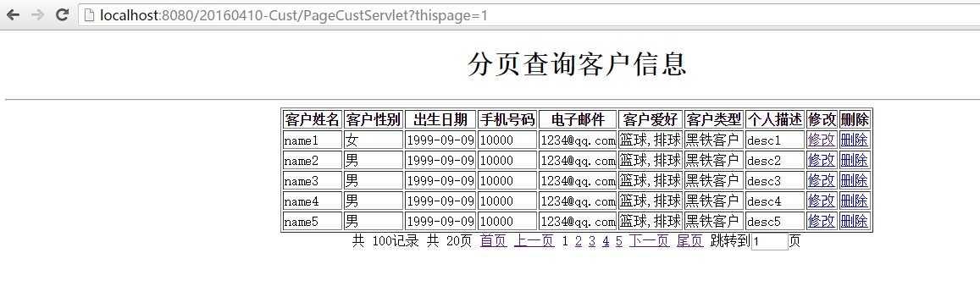This screenshot has height=308, width=980.
Task: Click 客户姓名 column header
Action: coord(312,119)
